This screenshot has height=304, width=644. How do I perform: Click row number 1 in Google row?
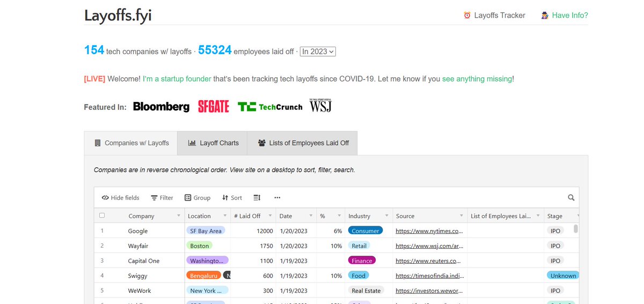[x=102, y=231]
